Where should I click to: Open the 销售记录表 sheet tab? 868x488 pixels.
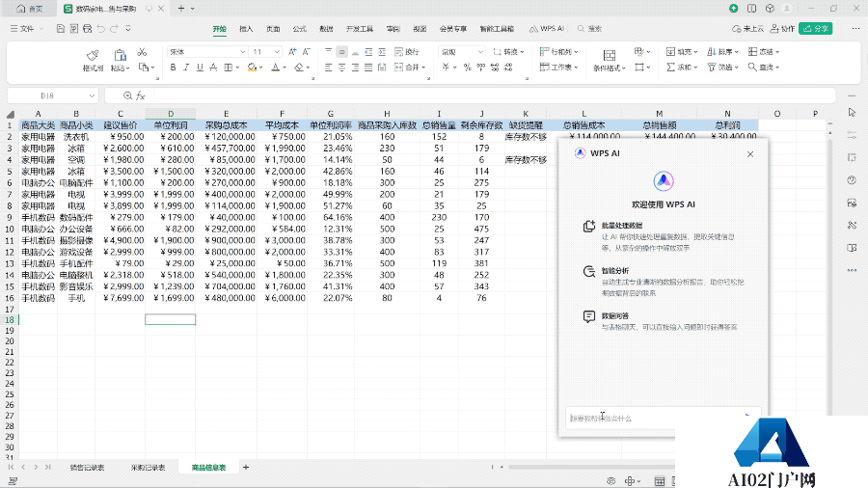tap(89, 467)
